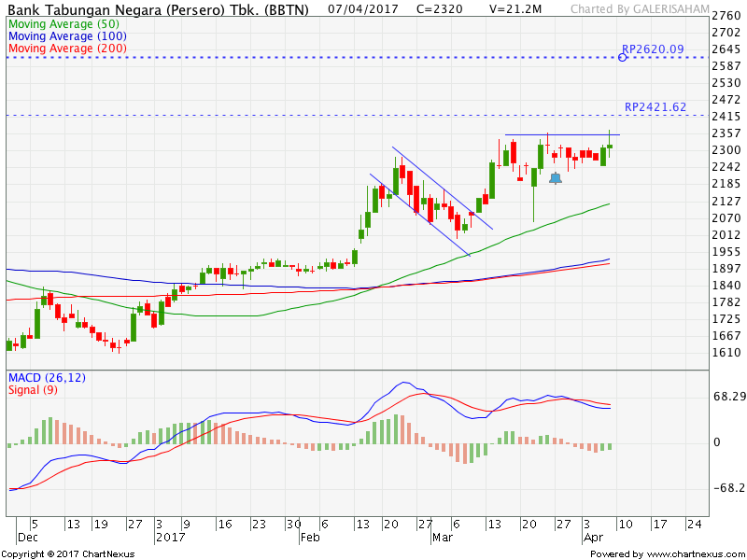Click the RP2421.62 price level label
Image resolution: width=747 pixels, height=560 pixels.
click(x=655, y=107)
